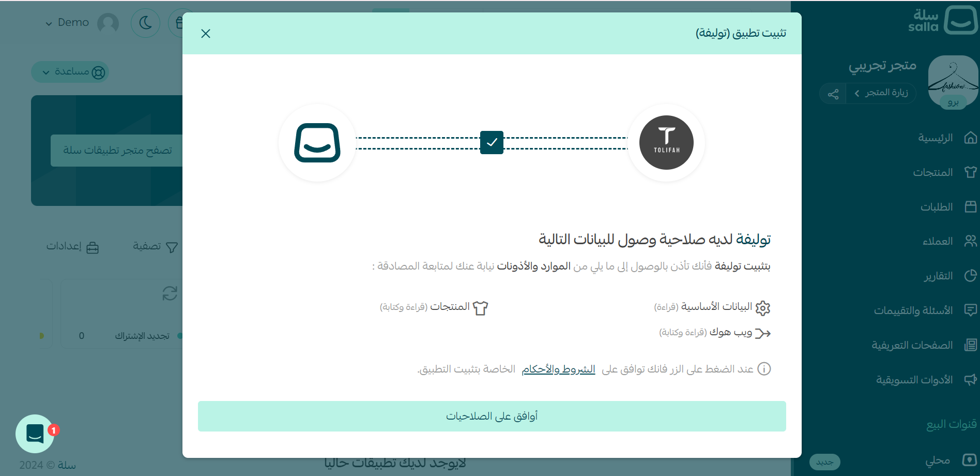Click the التقارير reports pie chart icon

click(970, 276)
